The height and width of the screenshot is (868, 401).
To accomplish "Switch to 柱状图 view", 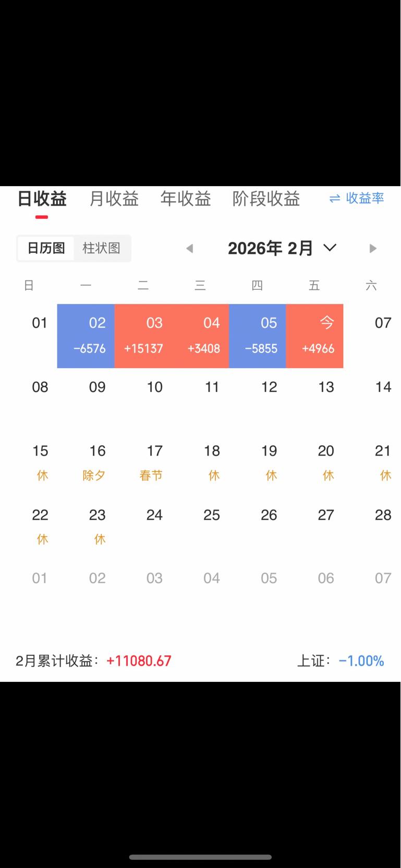I will click(102, 248).
